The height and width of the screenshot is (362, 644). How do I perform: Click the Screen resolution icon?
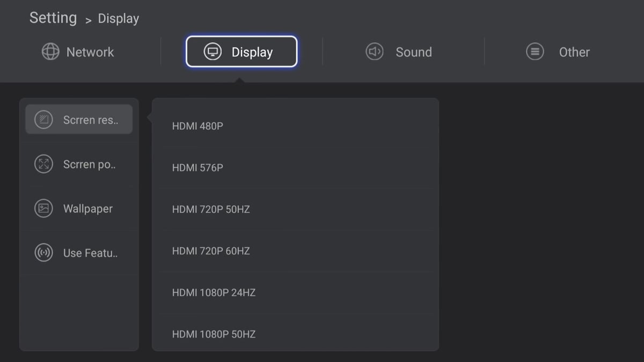pos(43,120)
